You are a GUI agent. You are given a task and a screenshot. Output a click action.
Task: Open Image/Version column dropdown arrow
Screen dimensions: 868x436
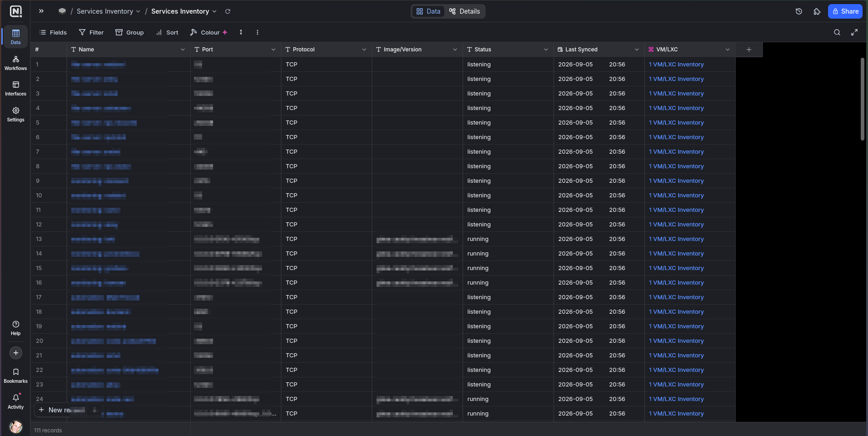[455, 50]
